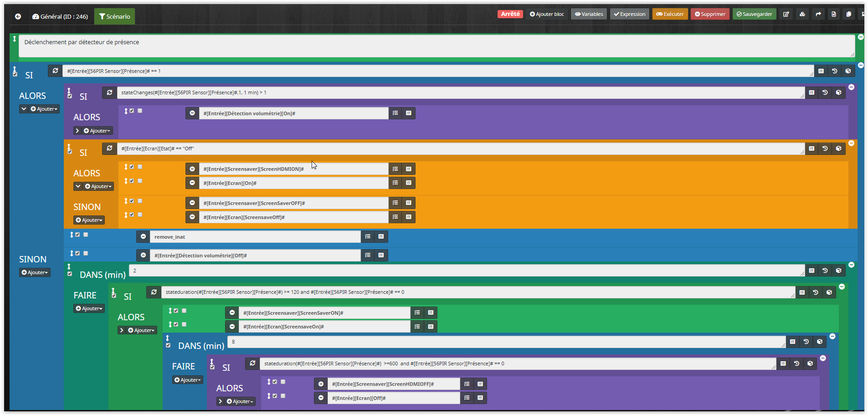Toggle the enable checkbox of the Ecran Etat SI block
868x415 pixels.
tap(70, 152)
